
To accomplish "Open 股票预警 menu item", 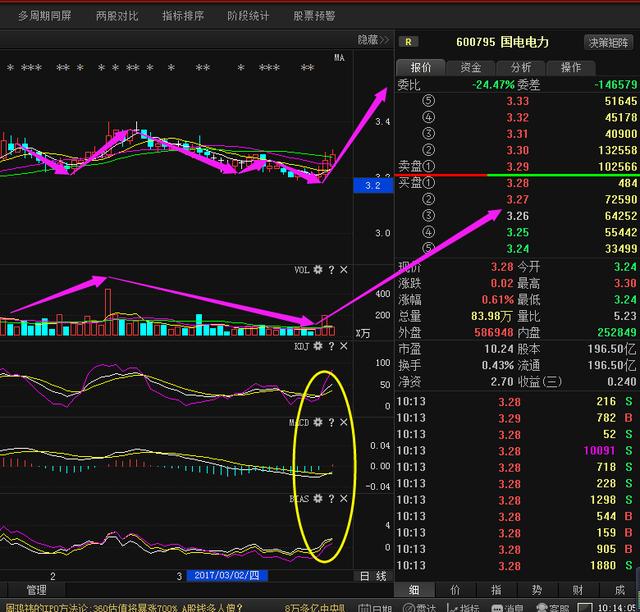I will [314, 16].
